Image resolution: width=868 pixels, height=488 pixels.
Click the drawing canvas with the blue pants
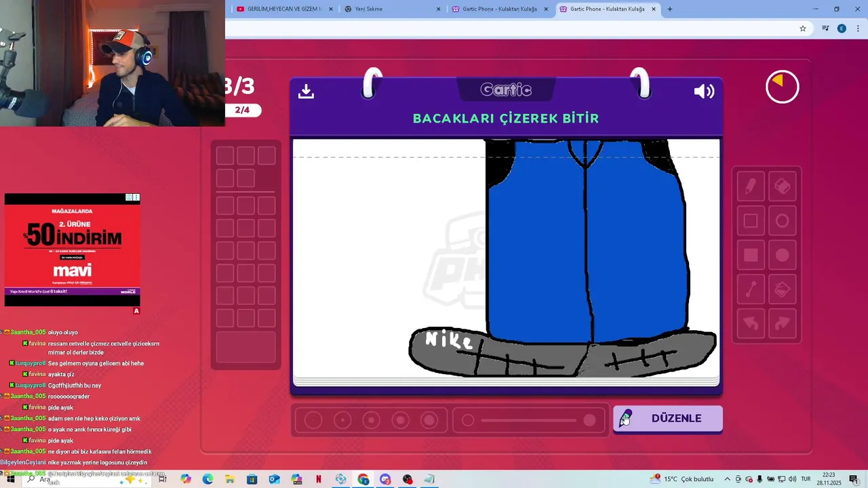tap(506, 258)
